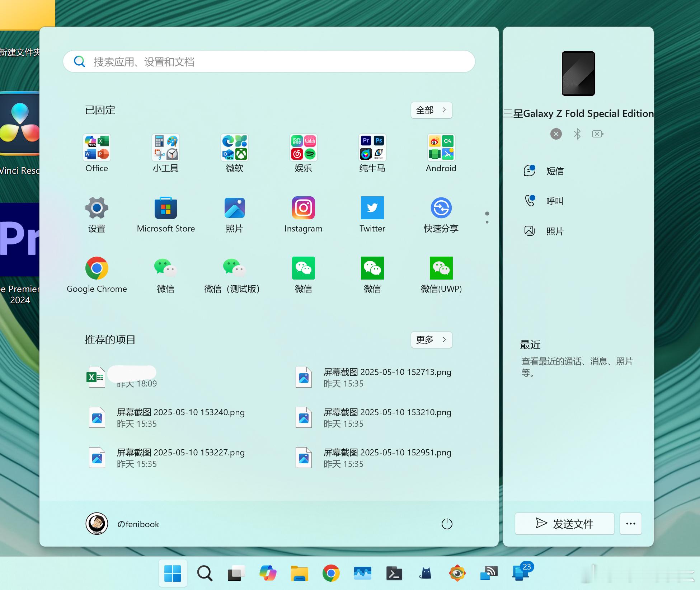
Task: Launch 快速分享 app
Action: tap(441, 214)
